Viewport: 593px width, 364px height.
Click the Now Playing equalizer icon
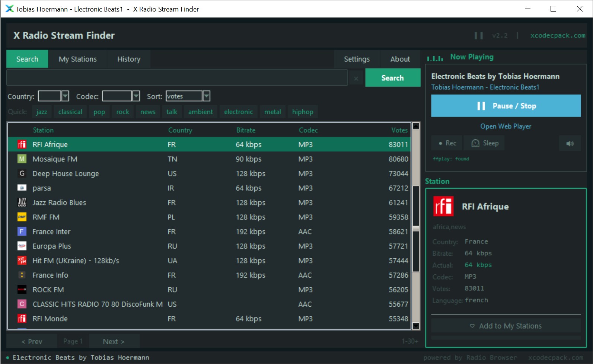[x=435, y=58]
